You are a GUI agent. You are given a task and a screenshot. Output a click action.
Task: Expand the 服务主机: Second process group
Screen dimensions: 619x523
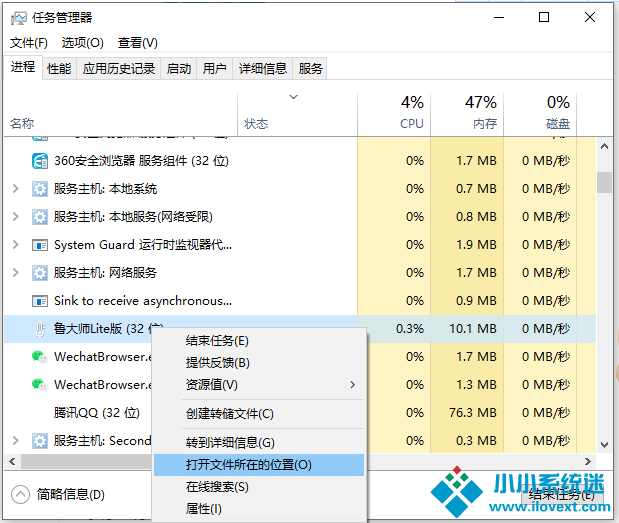16,441
